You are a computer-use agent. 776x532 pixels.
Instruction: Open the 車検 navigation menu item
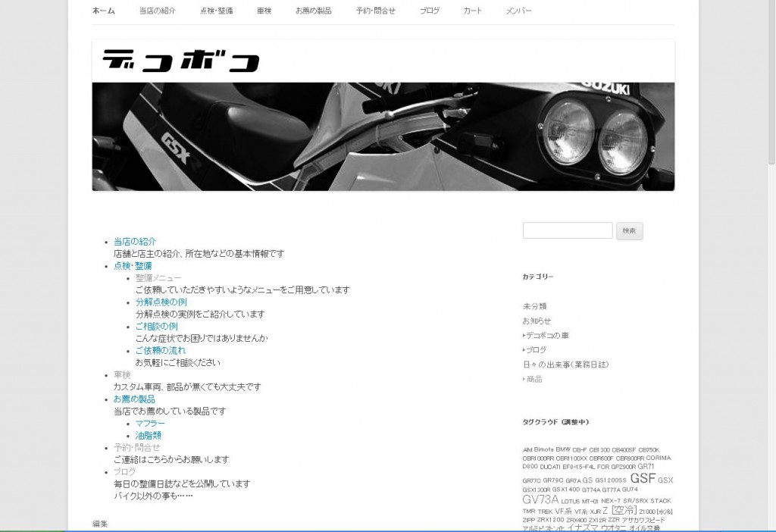point(264,11)
